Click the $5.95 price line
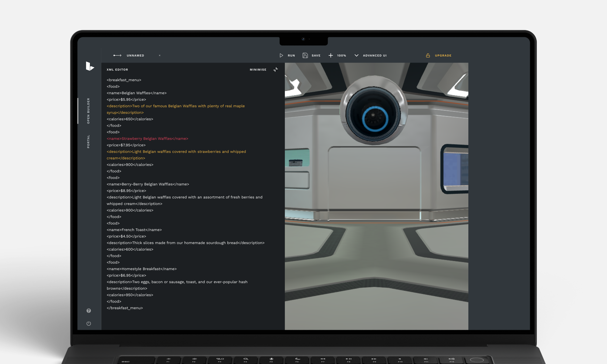The image size is (607, 364). pos(126,99)
